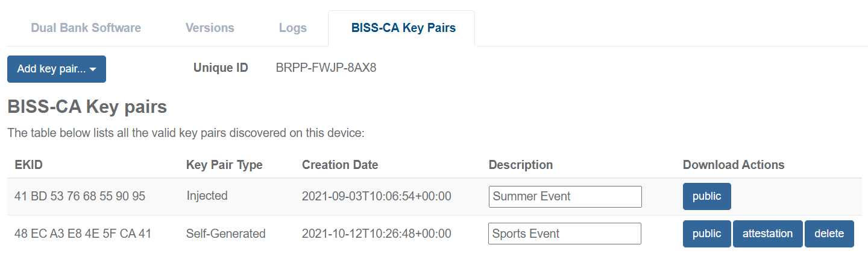Download public key for the Self-Generated pair

click(706, 234)
